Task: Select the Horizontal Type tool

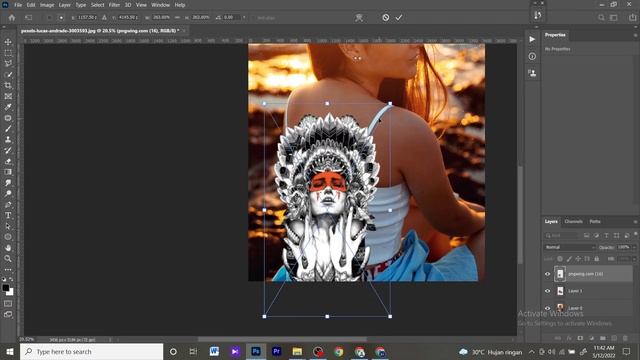Action: [x=8, y=215]
